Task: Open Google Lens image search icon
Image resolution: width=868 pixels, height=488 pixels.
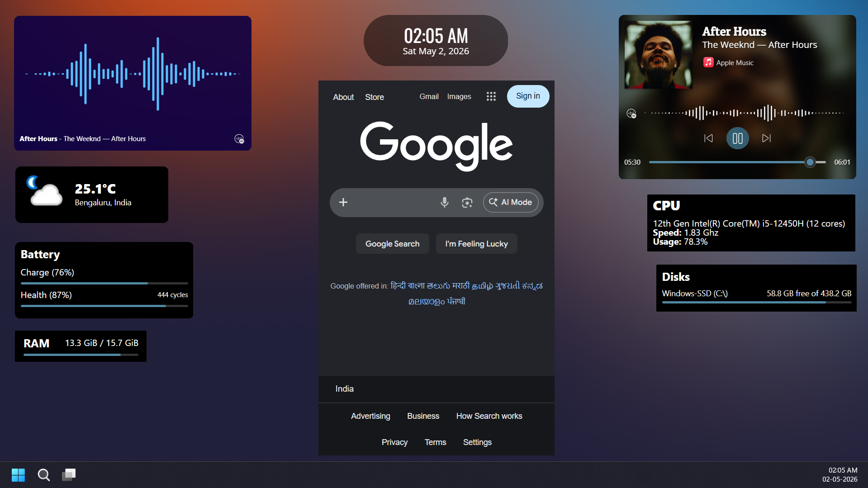Action: tap(467, 203)
